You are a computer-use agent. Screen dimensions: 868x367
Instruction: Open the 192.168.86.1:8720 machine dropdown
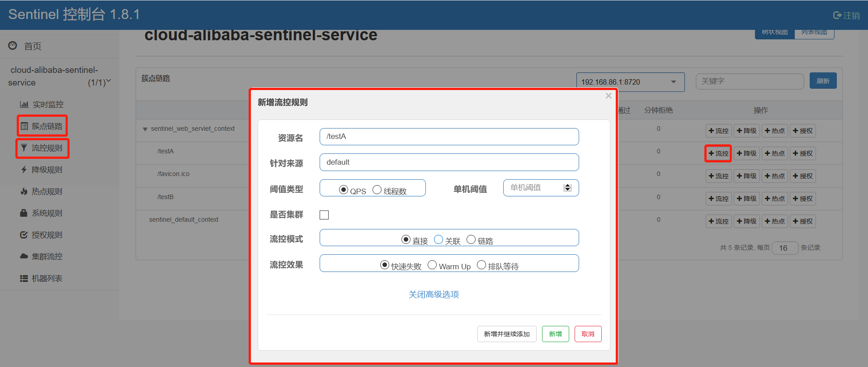pyautogui.click(x=630, y=82)
